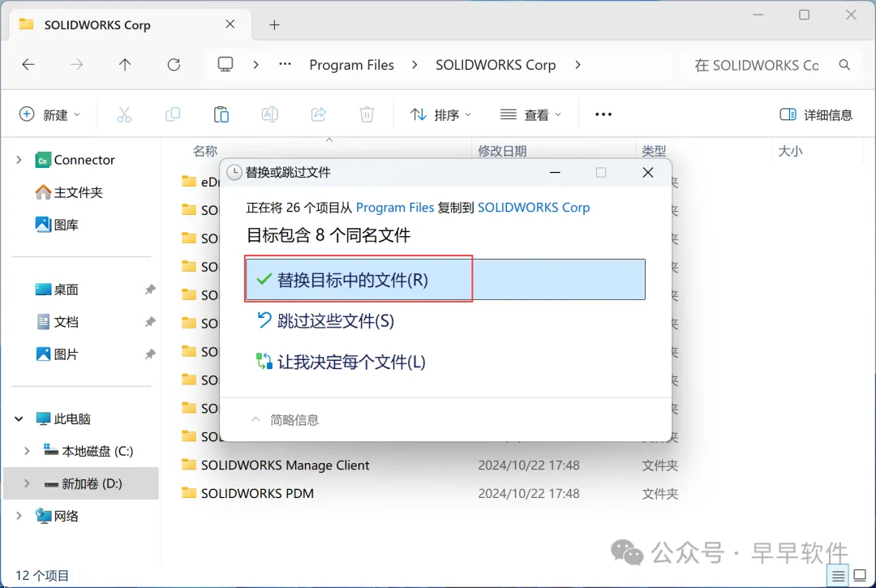Click the Share icon in toolbar
The image size is (876, 588).
point(319,114)
